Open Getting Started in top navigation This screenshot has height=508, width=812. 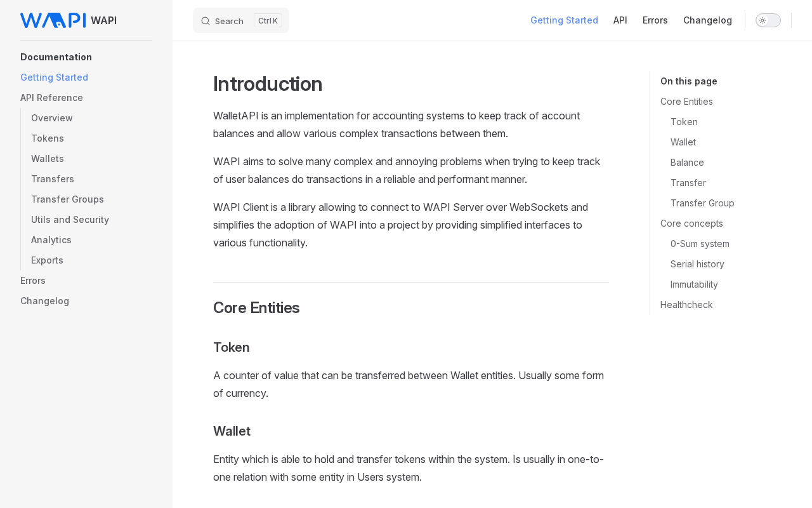point(564,20)
